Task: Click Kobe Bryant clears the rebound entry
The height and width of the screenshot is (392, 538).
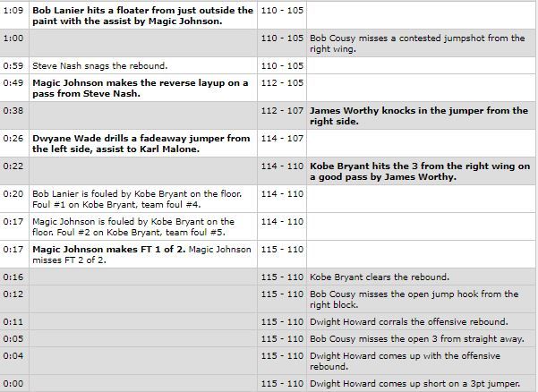Action: pyautogui.click(x=380, y=277)
